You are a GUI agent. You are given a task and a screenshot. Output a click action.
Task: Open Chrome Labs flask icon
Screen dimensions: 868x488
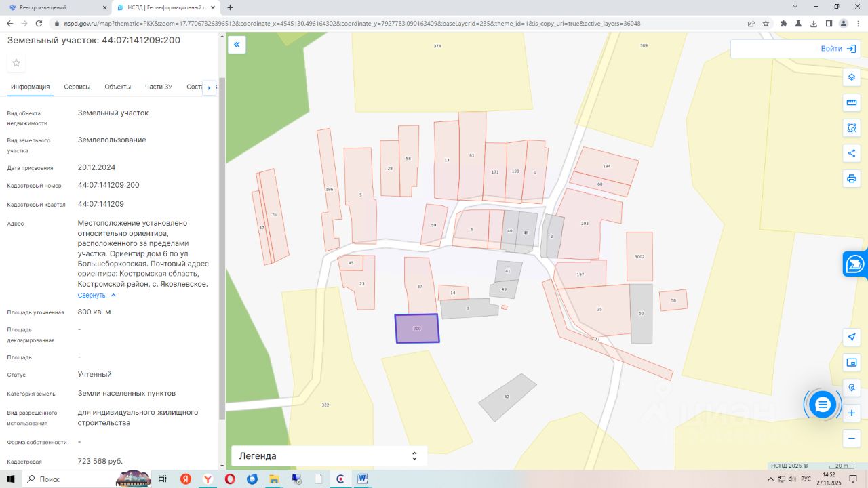pyautogui.click(x=799, y=23)
